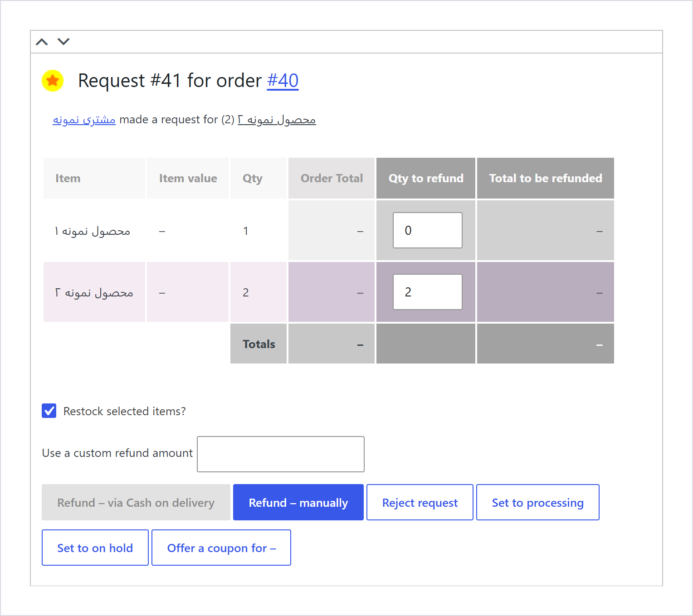Click the Restock selected items? label
This screenshot has width=693, height=616.
coord(125,411)
